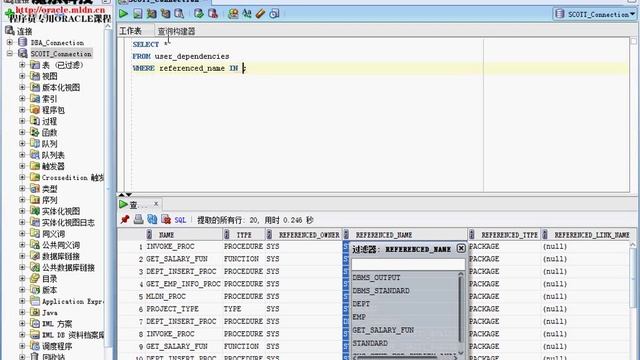Image resolution: width=640 pixels, height=360 pixels.
Task: Click the filter text input field
Action: click(408, 264)
